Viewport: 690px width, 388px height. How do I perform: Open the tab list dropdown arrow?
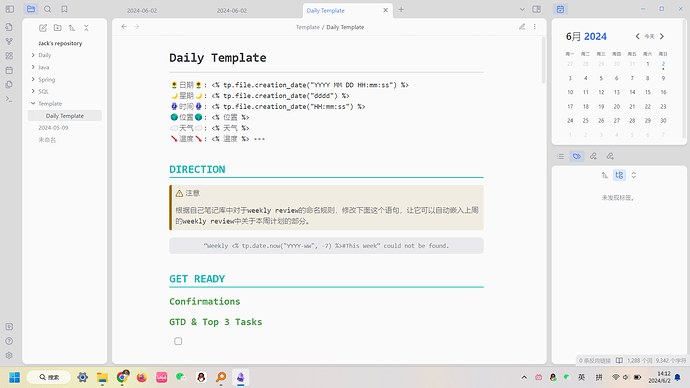coord(522,9)
